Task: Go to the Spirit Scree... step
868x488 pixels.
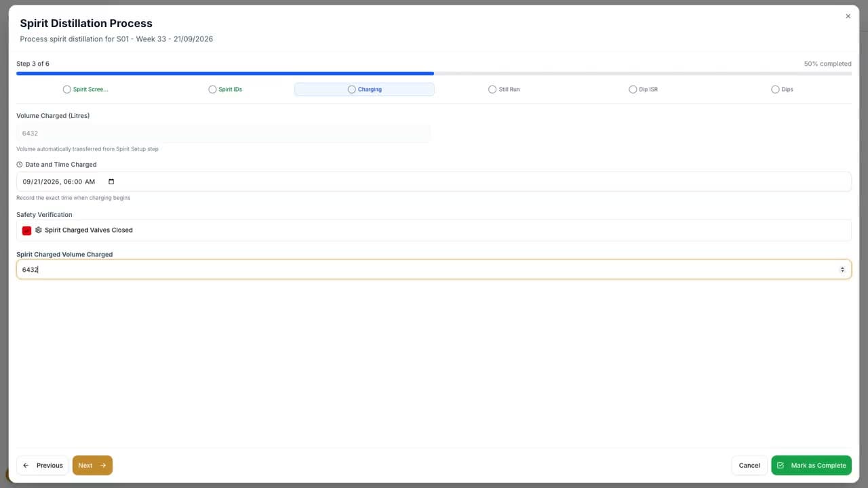Action: (x=85, y=89)
